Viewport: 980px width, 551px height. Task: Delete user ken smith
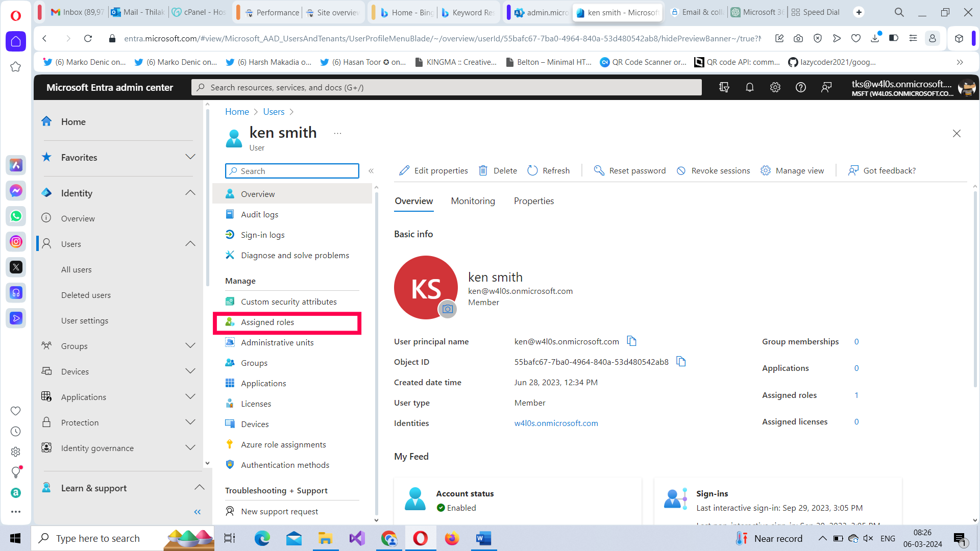point(498,170)
